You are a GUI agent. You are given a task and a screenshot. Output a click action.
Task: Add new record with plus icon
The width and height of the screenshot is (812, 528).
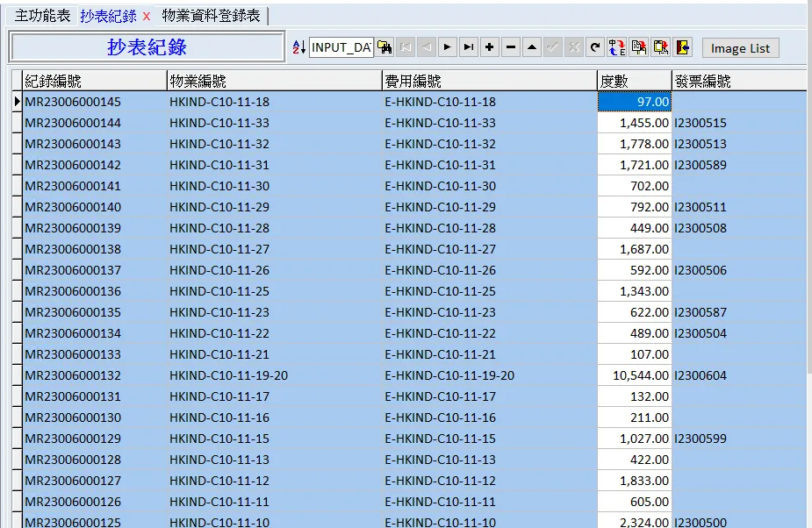(490, 47)
